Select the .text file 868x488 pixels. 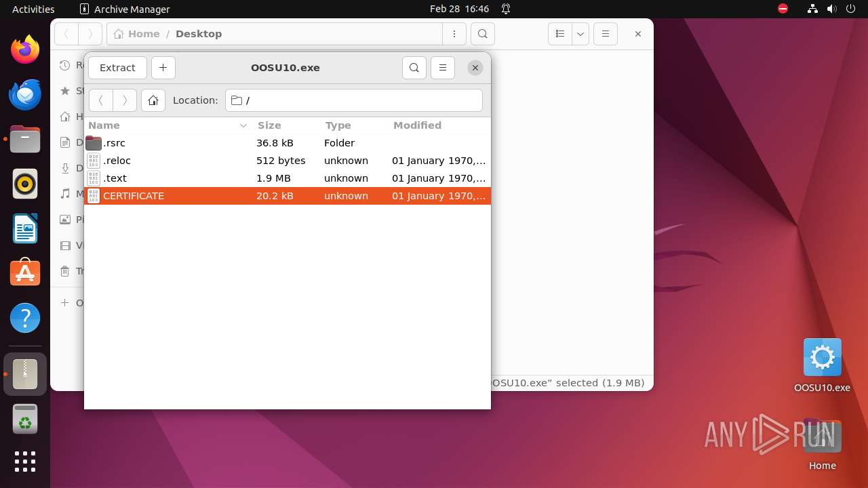point(288,178)
